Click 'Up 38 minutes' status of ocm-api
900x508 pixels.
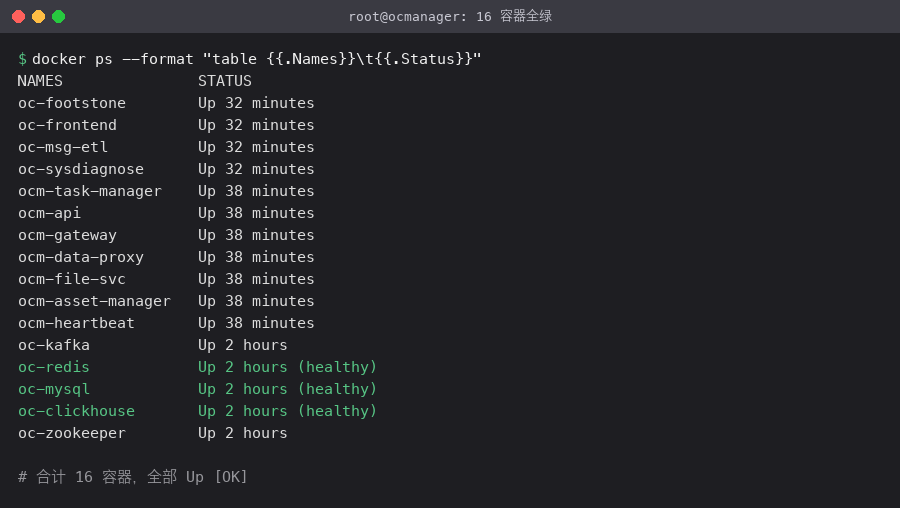257,213
